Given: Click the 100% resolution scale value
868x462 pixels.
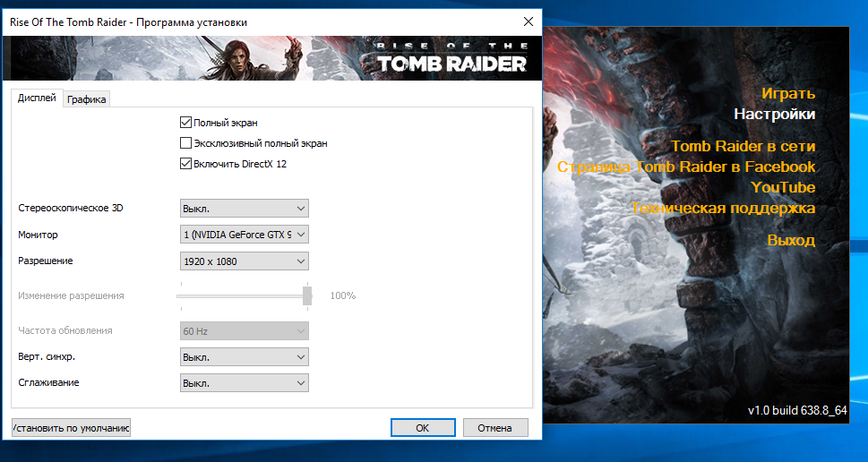Looking at the screenshot, I should (343, 295).
